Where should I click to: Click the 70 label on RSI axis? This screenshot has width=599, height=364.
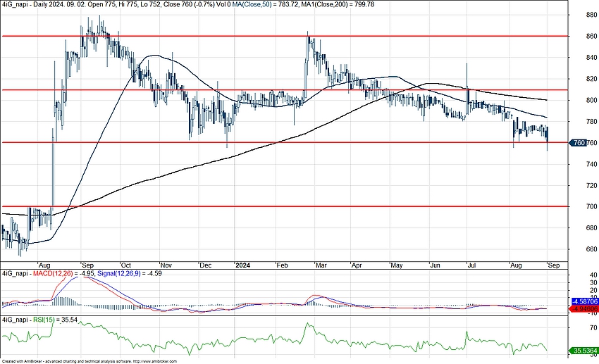click(x=593, y=328)
